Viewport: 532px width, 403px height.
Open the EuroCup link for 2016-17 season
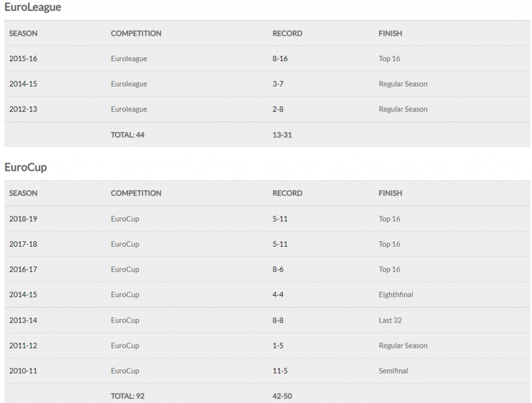125,270
